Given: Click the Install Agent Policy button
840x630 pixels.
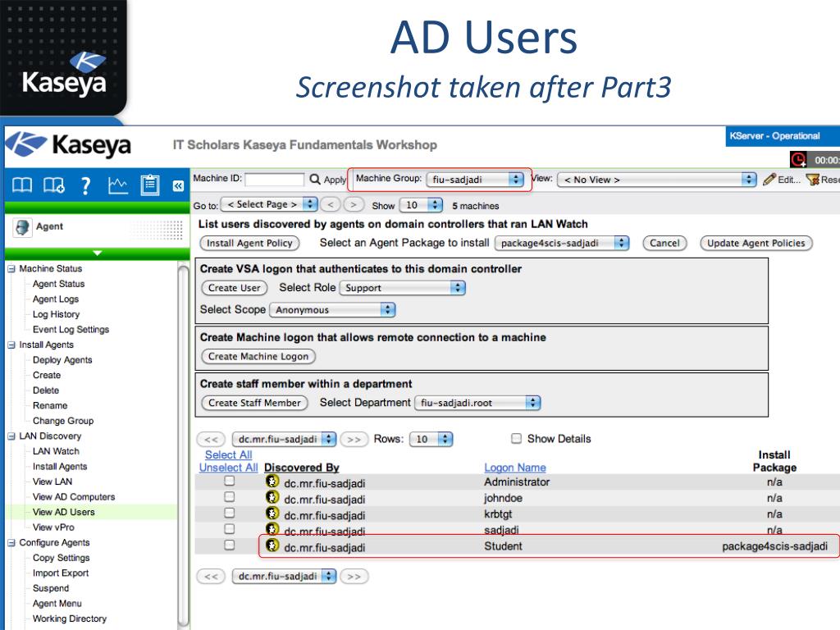Looking at the screenshot, I should pos(249,243).
